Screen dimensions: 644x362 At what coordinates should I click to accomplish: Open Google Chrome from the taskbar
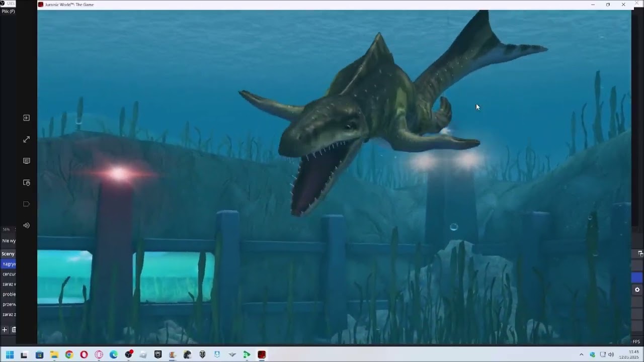point(69,355)
